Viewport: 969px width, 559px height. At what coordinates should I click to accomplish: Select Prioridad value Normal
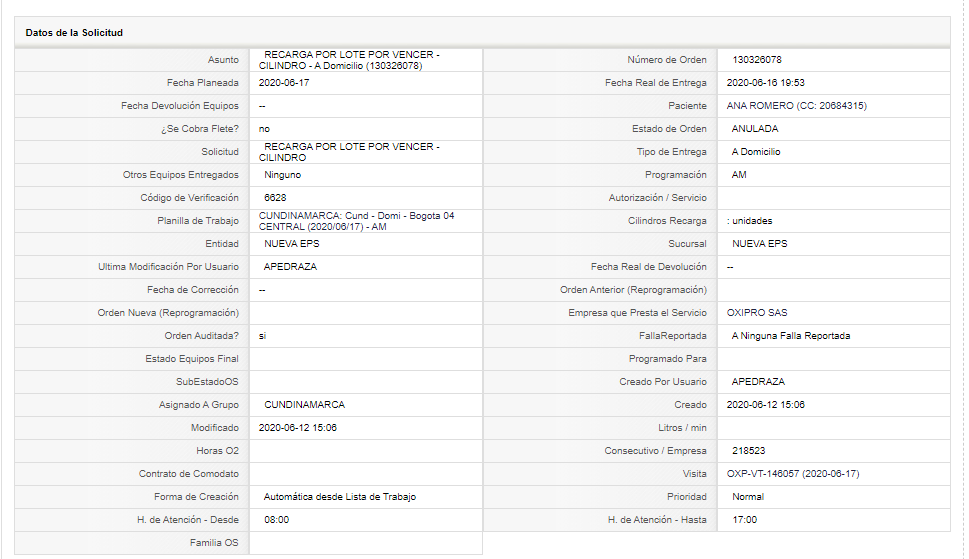pyautogui.click(x=748, y=497)
